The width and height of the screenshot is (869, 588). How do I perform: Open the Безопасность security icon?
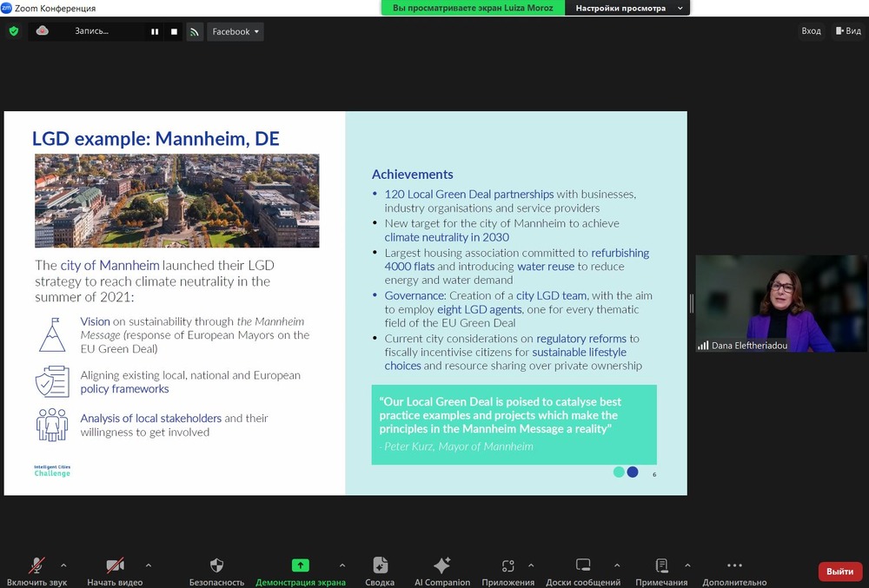(x=216, y=565)
